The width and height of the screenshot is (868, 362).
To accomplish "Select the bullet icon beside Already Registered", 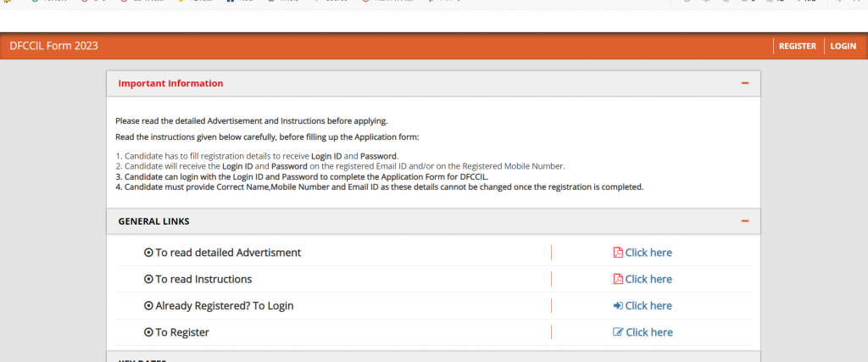I will coord(148,306).
